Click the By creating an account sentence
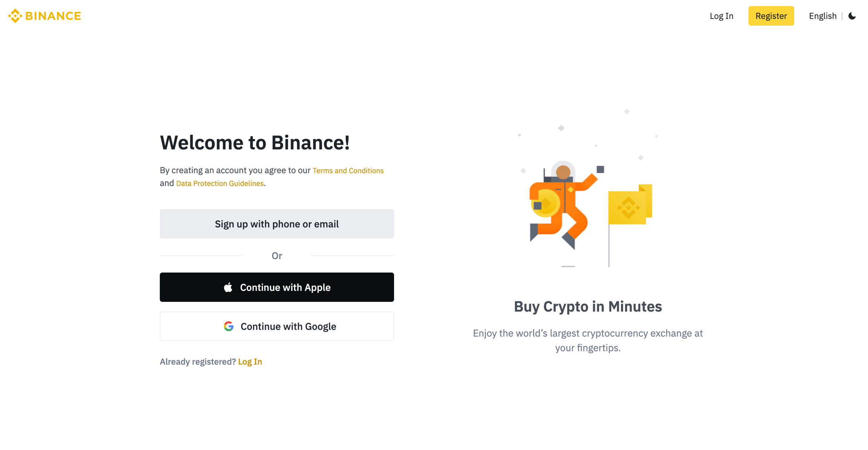The image size is (868, 450). coord(235,170)
